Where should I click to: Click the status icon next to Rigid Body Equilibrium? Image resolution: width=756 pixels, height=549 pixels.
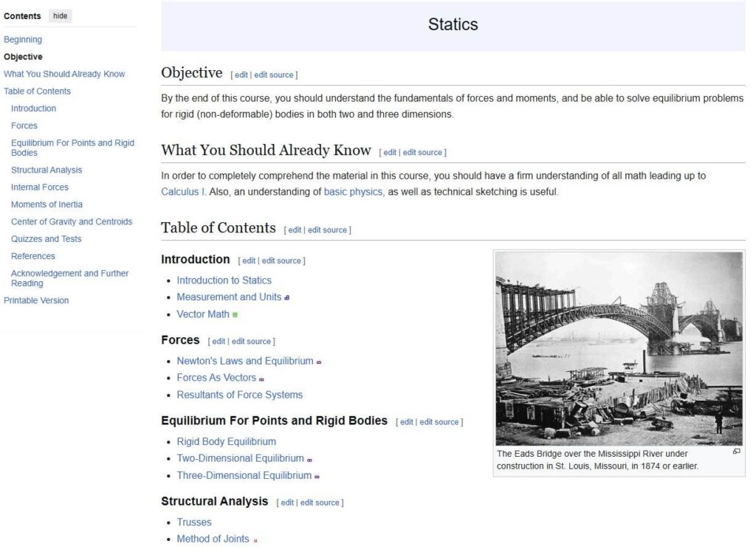281,441
